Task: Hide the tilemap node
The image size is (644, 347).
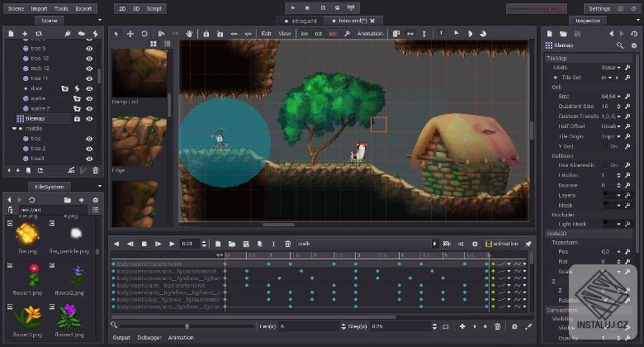Action: tap(89, 119)
